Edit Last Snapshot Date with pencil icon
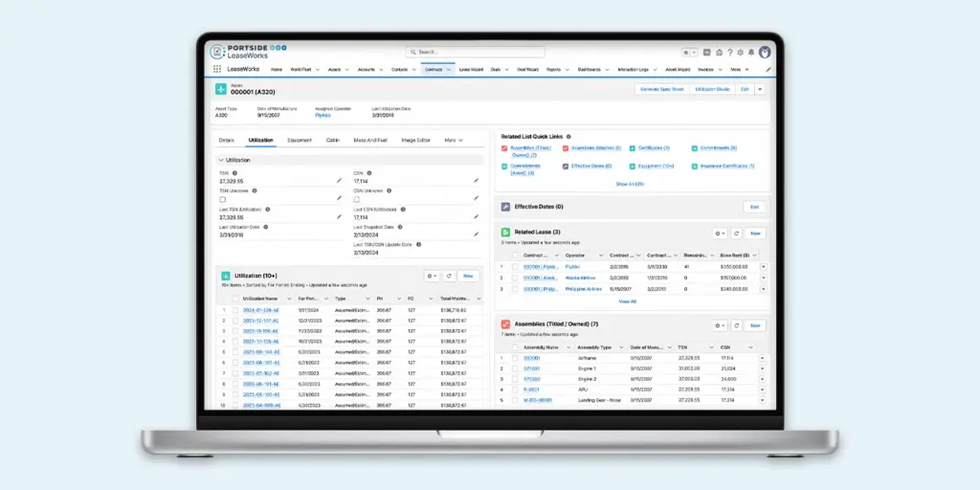This screenshot has height=490, width=980. pos(477,234)
